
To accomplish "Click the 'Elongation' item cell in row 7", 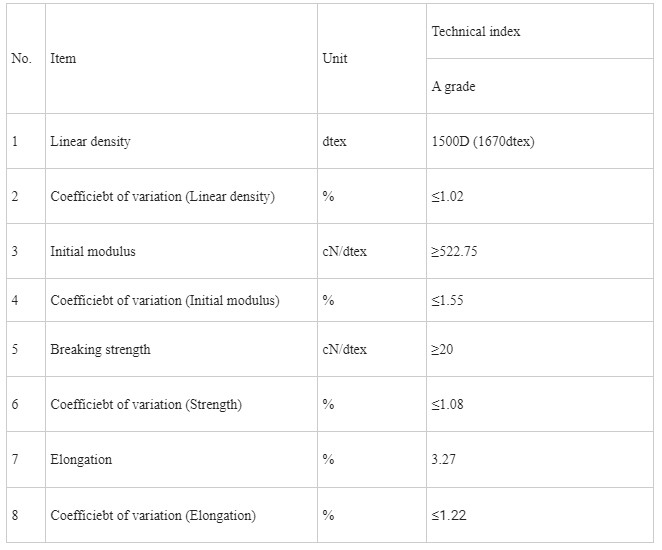I will 81,460.
